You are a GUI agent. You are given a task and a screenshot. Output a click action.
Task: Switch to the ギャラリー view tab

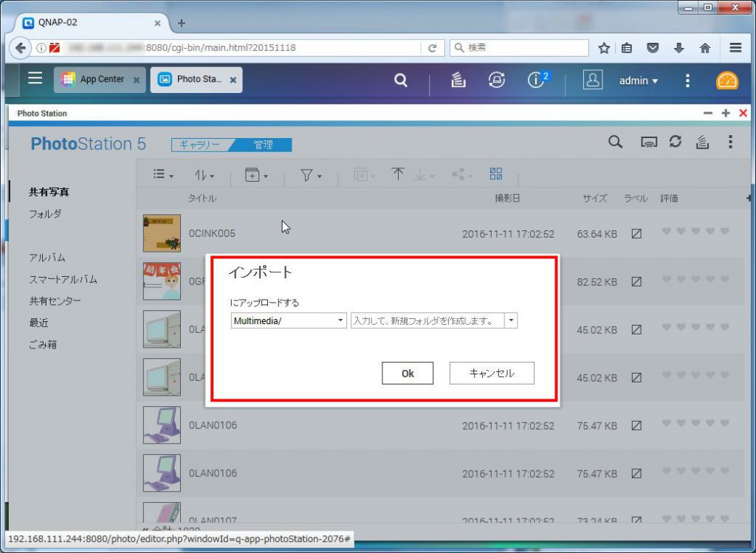tap(199, 145)
